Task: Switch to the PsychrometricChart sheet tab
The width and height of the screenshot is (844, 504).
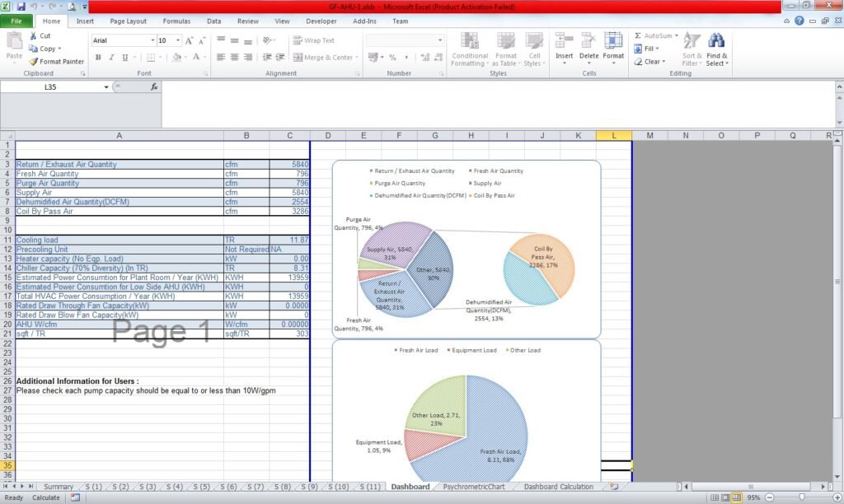Action: 473,487
